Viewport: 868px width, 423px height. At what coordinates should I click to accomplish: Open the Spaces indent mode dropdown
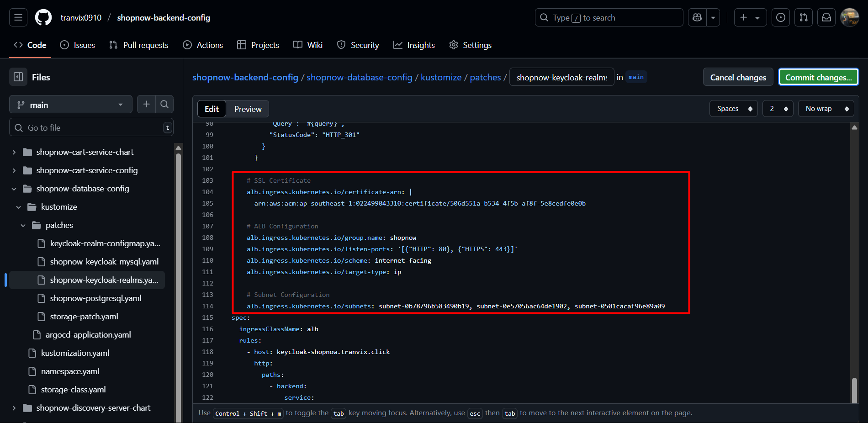point(733,109)
